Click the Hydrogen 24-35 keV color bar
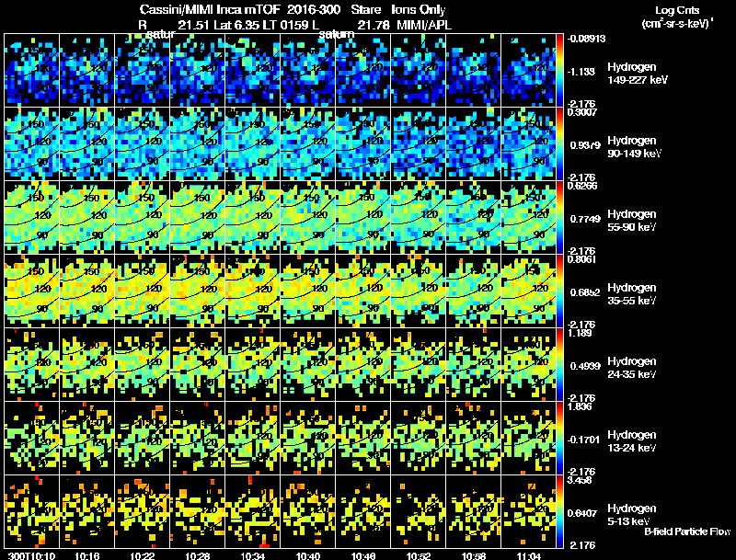This screenshot has height=560, width=736. (559, 364)
